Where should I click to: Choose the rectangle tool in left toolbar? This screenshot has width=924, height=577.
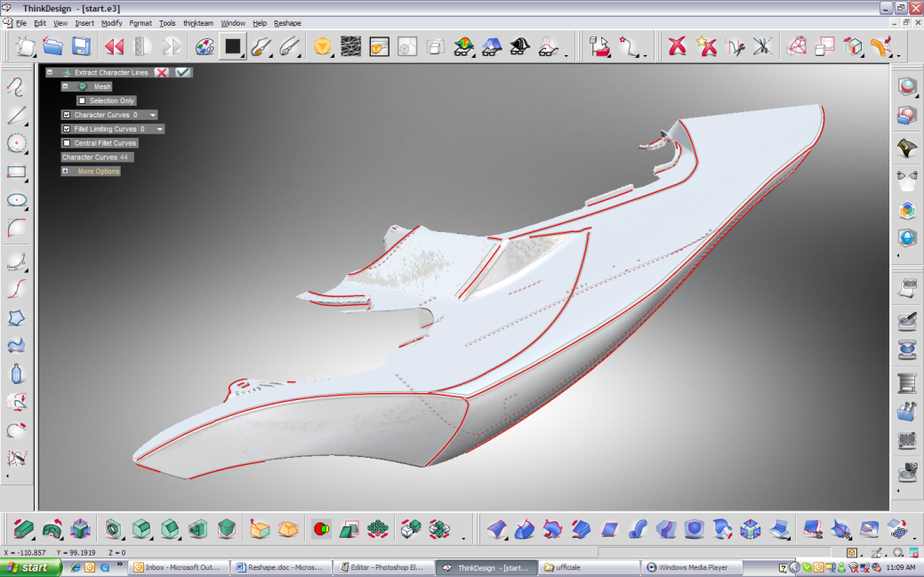click(x=16, y=172)
